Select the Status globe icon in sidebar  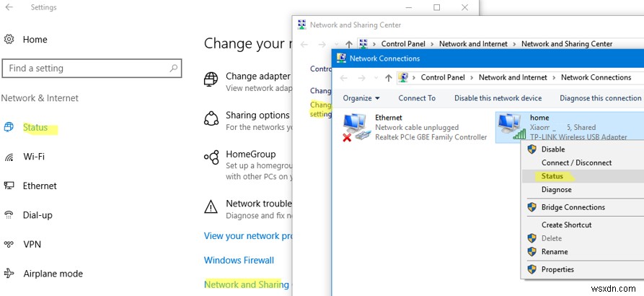click(9, 127)
